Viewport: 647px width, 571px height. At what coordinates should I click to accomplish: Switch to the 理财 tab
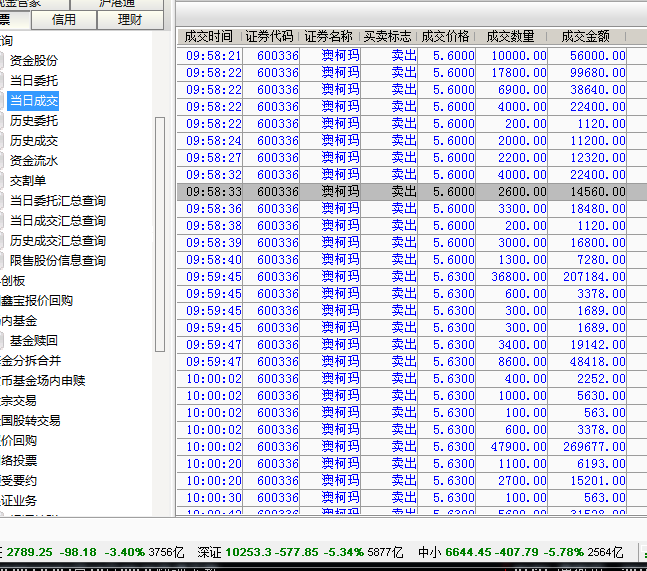[x=129, y=19]
